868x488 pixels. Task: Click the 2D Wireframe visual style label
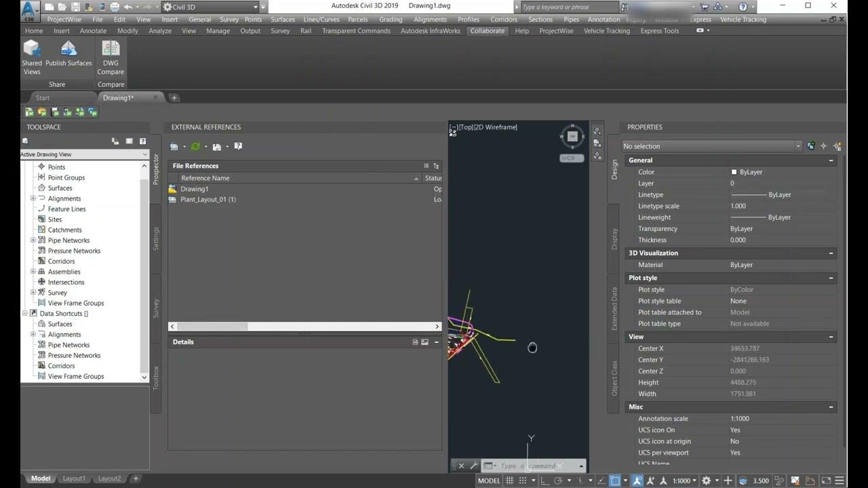point(496,127)
